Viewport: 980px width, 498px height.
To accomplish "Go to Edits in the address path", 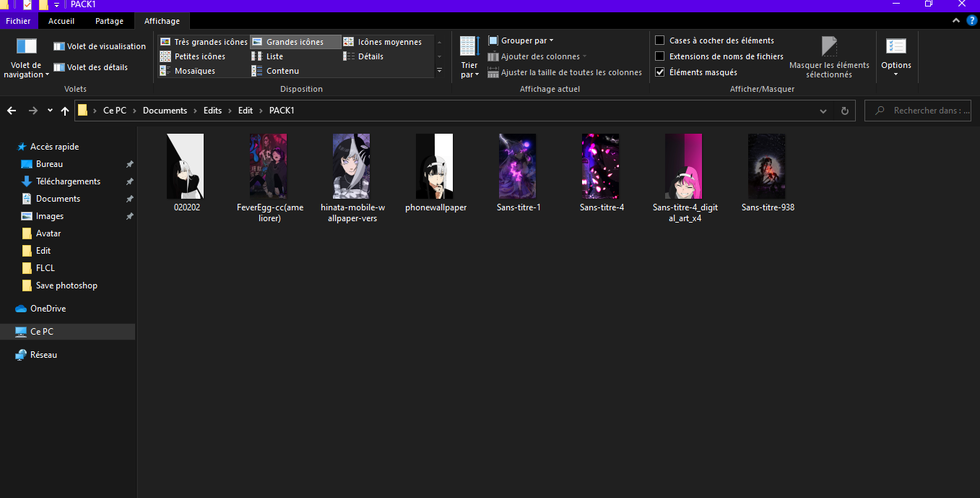I will 213,111.
